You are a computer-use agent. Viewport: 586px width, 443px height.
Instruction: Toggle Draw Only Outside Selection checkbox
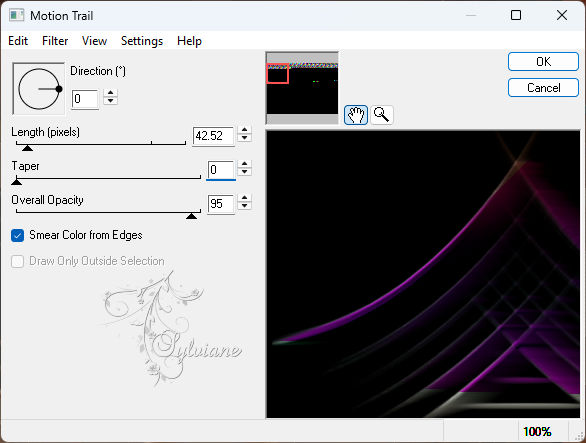click(18, 261)
